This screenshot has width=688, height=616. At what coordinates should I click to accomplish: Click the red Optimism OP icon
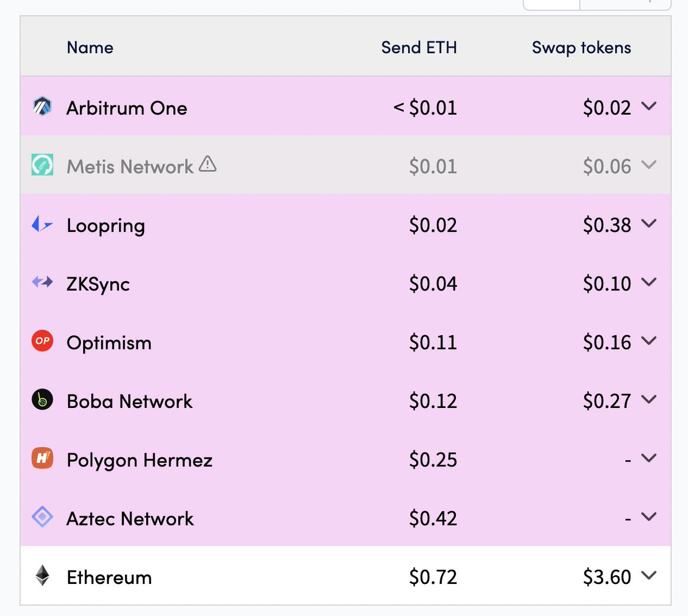point(42,341)
